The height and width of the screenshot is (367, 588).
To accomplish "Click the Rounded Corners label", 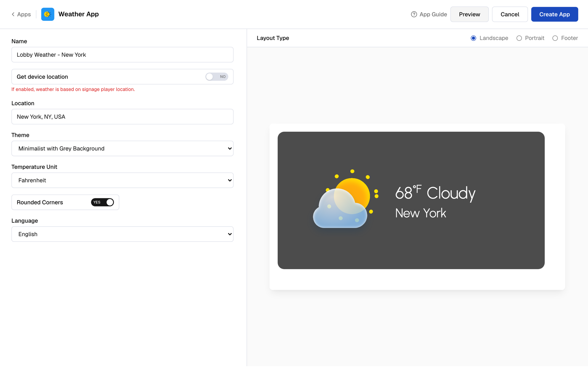I will (x=40, y=202).
